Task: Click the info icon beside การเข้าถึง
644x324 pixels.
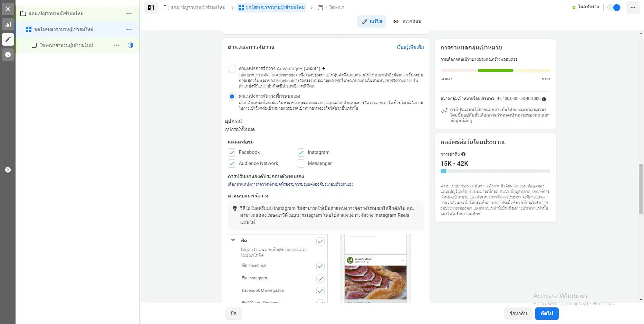Action: point(463,154)
